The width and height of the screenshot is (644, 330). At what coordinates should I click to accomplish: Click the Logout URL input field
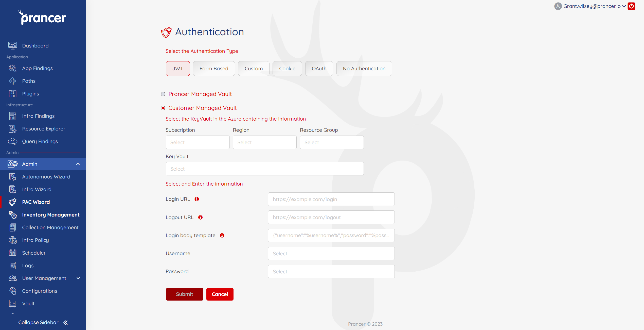click(331, 217)
